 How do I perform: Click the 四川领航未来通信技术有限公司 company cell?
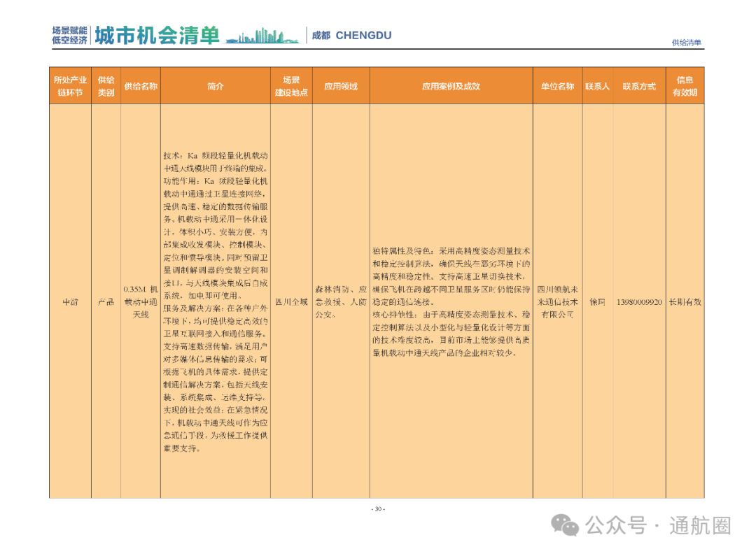pos(558,302)
